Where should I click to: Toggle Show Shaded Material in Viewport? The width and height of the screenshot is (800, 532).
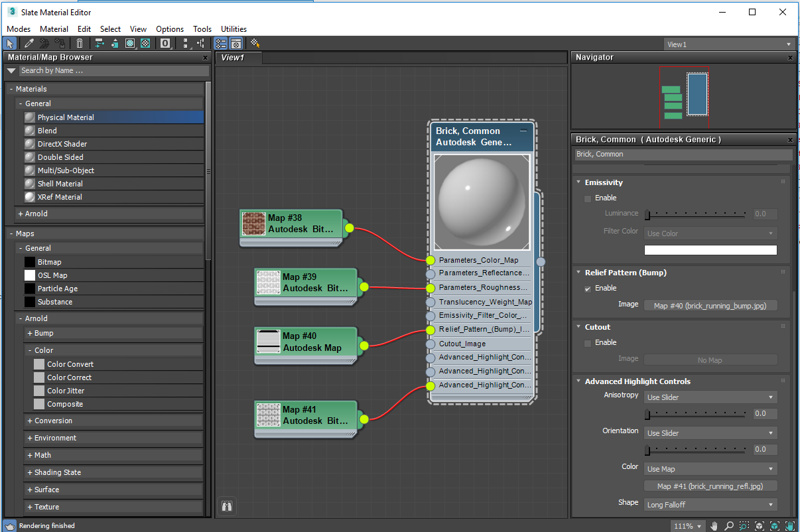[x=130, y=44]
